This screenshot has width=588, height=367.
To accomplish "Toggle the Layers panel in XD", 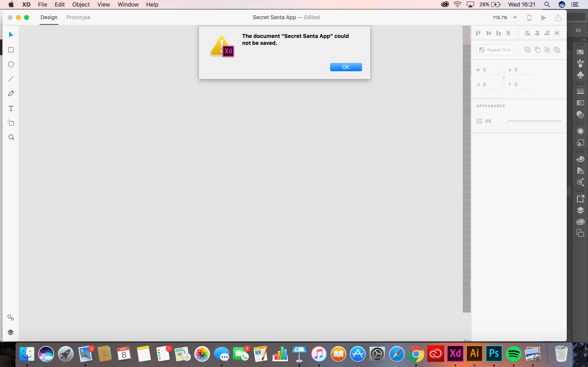I will pyautogui.click(x=10, y=332).
